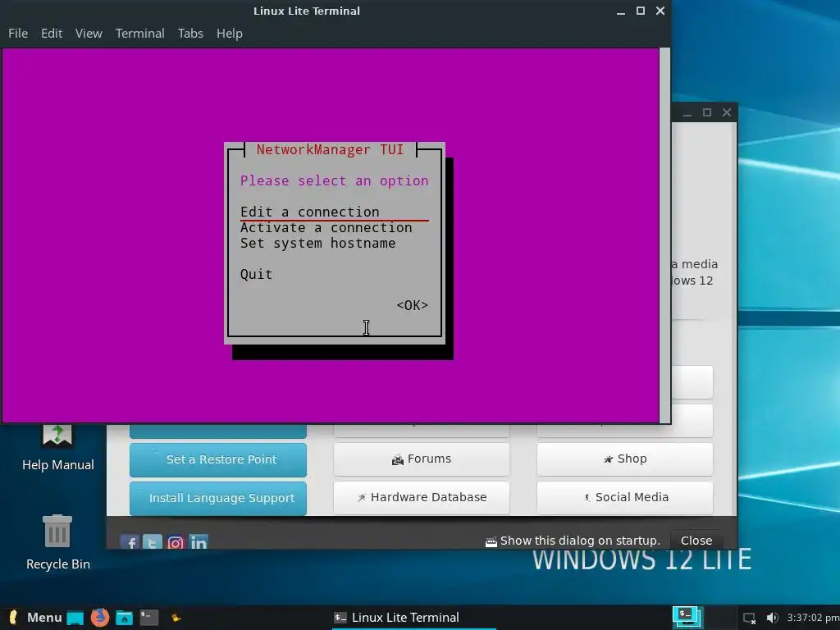Open Shop in welcome window

[624, 459]
